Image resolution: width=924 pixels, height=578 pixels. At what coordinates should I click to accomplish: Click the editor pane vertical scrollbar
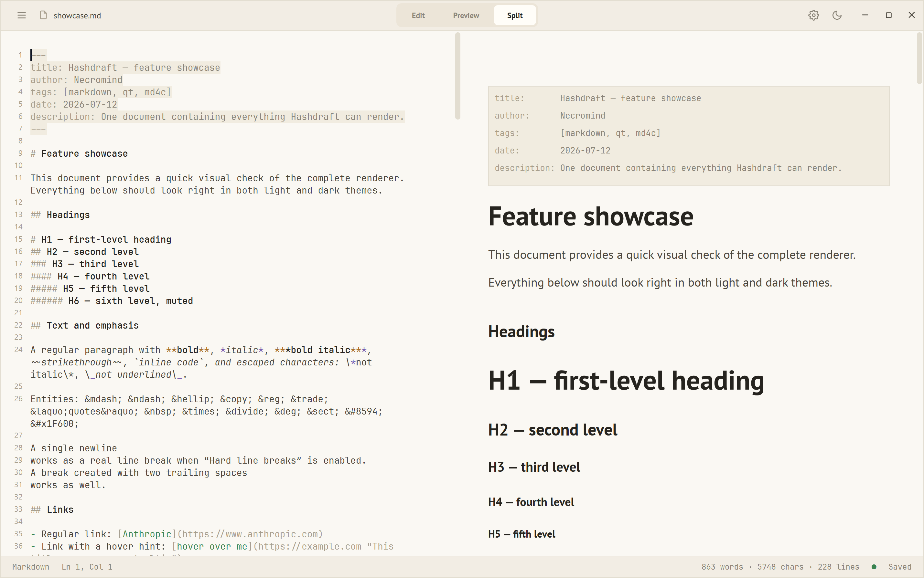click(x=457, y=76)
